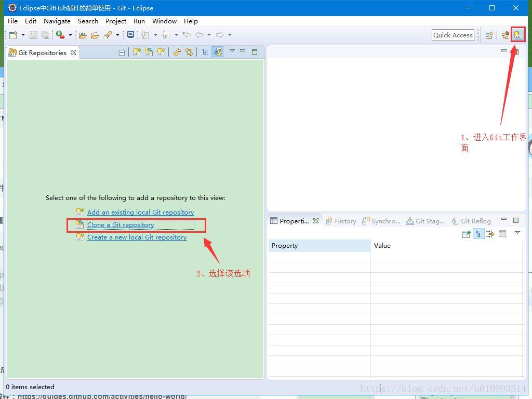This screenshot has height=399, width=532.
Task: Click Create new Git repository toolbar icon
Action: coord(161,52)
